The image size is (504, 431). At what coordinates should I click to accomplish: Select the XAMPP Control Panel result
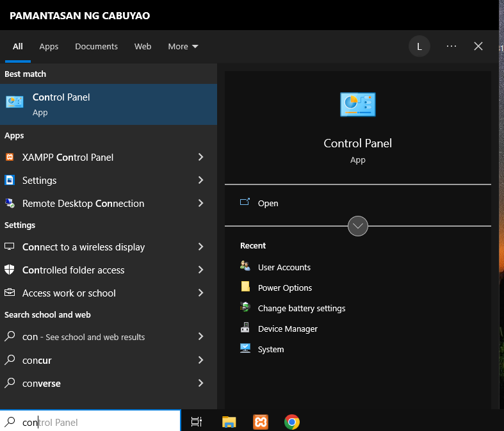click(x=108, y=157)
